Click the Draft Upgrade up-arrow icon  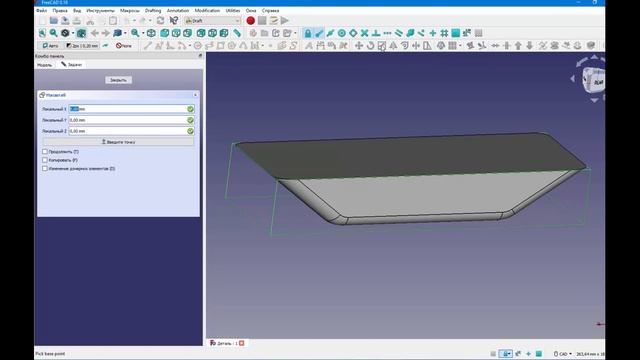[518, 46]
